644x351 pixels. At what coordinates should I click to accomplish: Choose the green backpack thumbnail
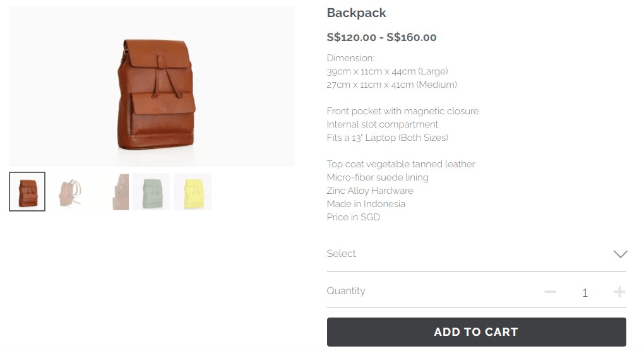[x=152, y=191]
